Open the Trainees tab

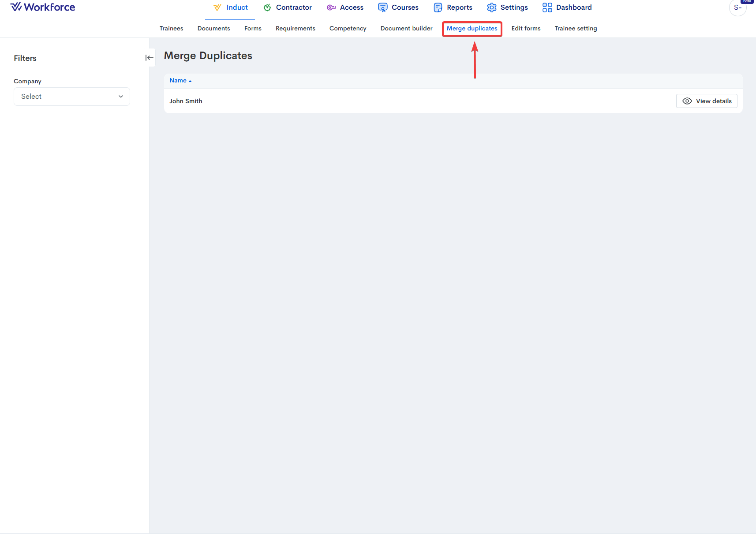click(171, 29)
